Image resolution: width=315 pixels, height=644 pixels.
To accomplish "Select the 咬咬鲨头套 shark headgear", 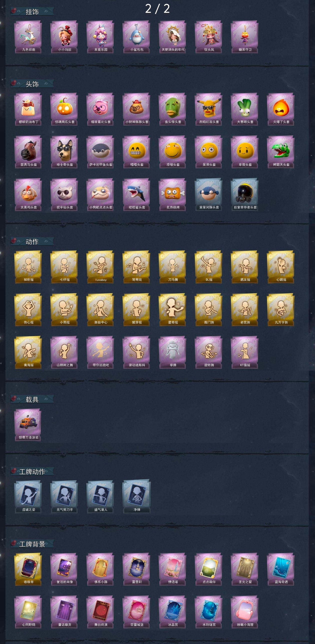I will coord(136,195).
